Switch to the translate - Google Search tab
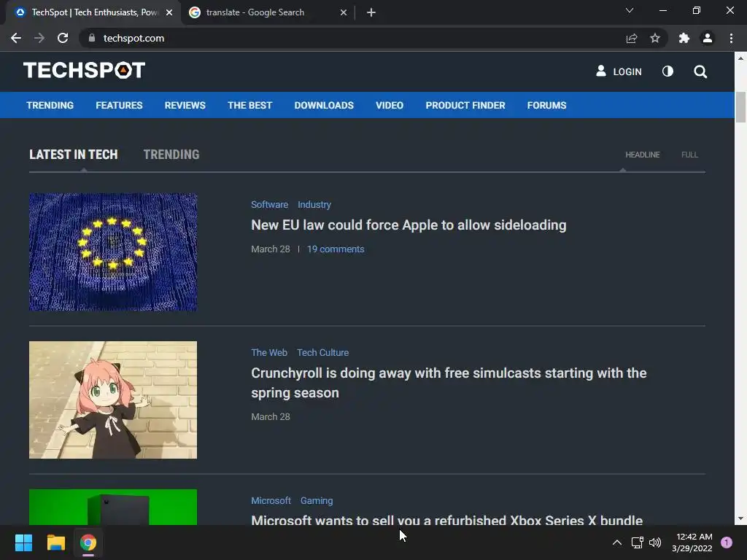747x560 pixels. coord(268,12)
